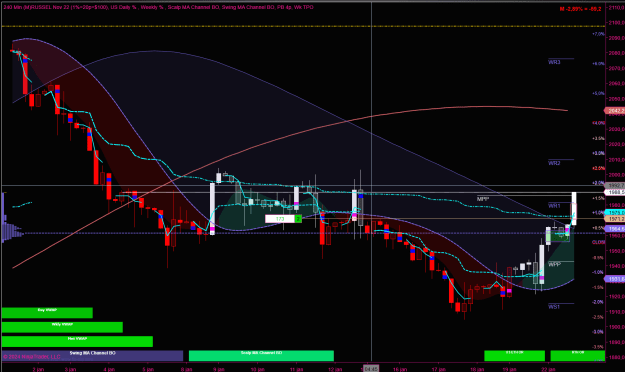
Task: Click the WR1 pivot label
Action: (x=554, y=206)
